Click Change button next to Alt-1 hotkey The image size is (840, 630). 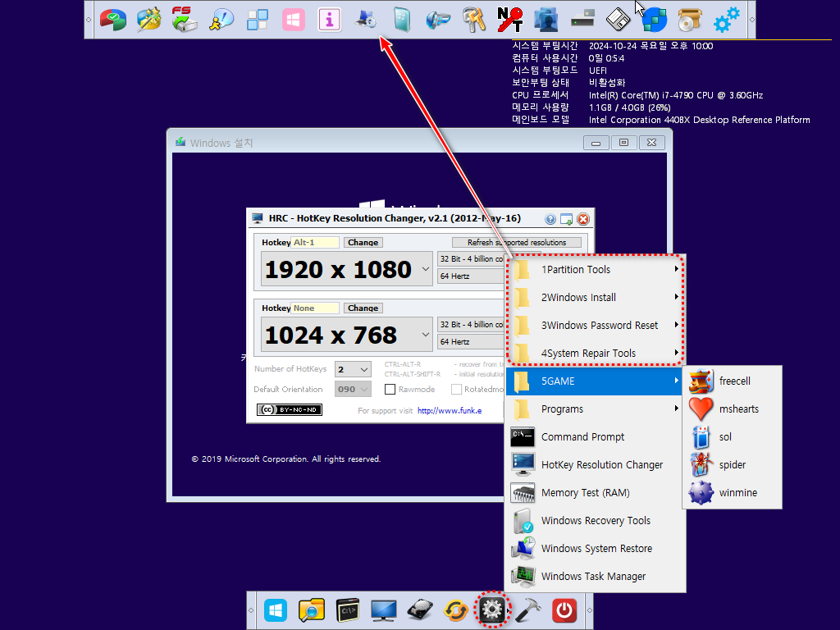(x=363, y=242)
